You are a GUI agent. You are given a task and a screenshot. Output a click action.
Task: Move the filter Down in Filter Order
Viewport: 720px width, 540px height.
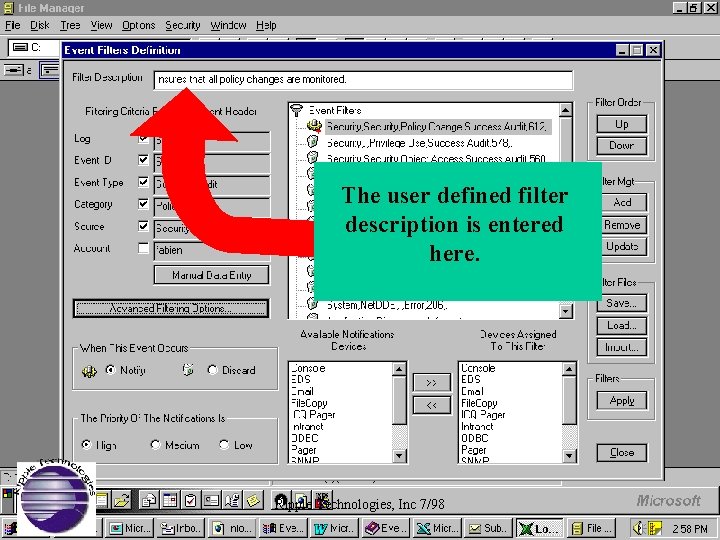[x=622, y=146]
